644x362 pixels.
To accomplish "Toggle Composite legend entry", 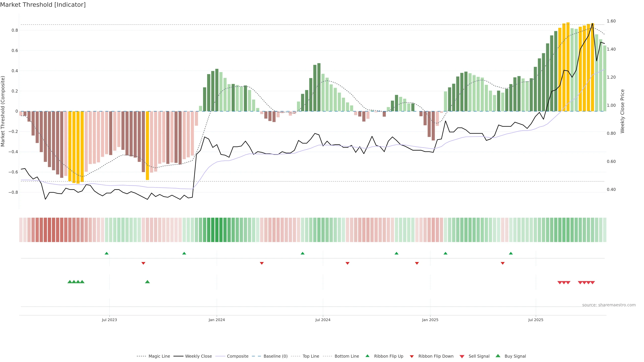I will click(x=237, y=356).
